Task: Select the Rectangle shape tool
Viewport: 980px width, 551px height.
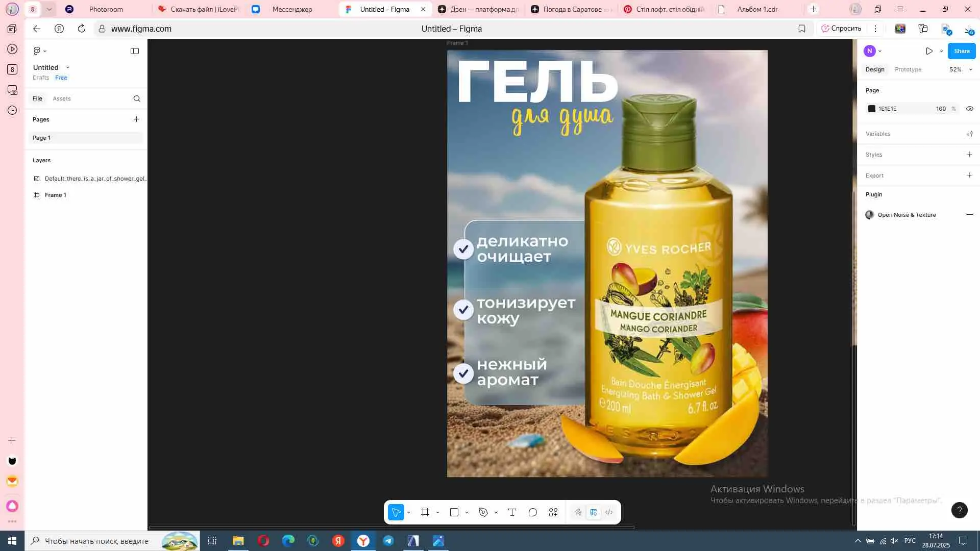Action: coord(454,512)
